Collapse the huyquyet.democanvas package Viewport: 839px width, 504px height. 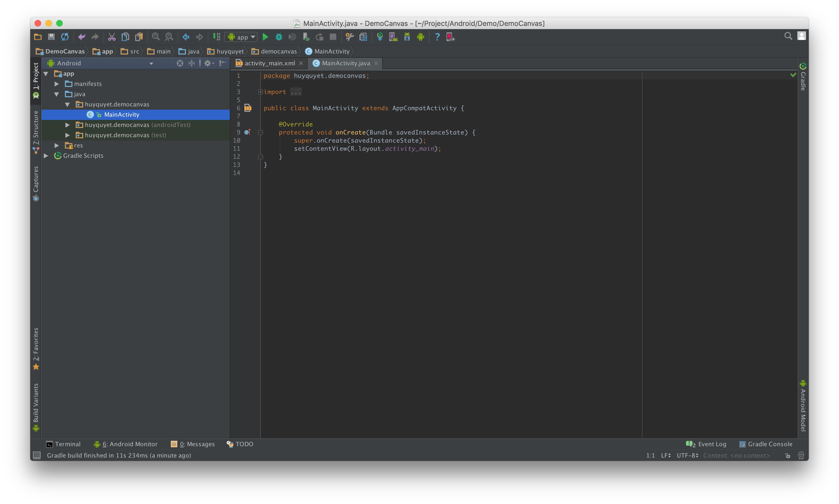coord(67,104)
